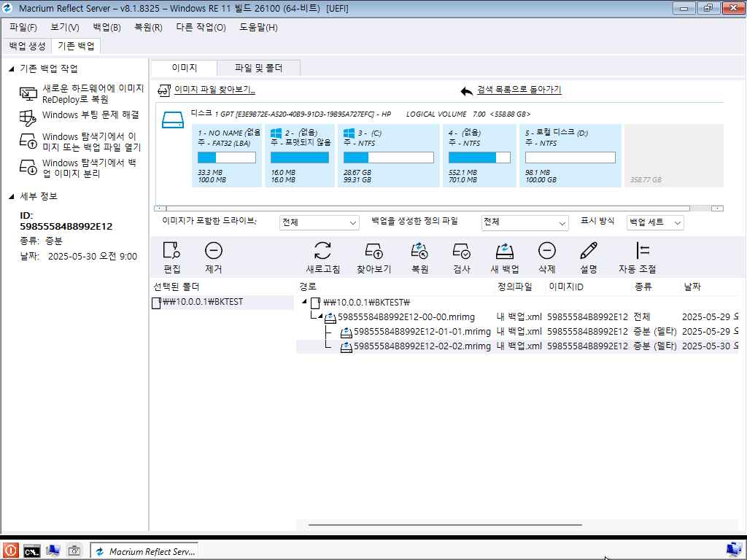This screenshot has height=560, width=747.
Task: Select the 59855584B8992E12-02-02.mrimg row
Action: (x=517, y=346)
